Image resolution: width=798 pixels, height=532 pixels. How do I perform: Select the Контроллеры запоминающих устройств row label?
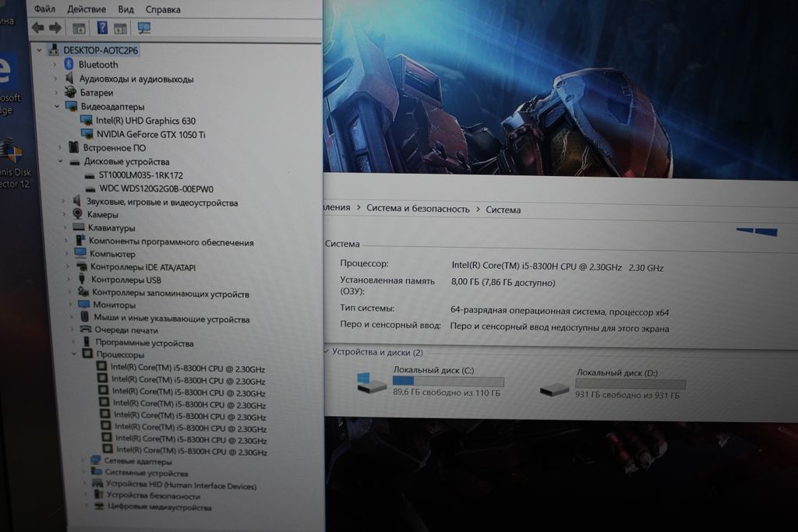[x=171, y=294]
